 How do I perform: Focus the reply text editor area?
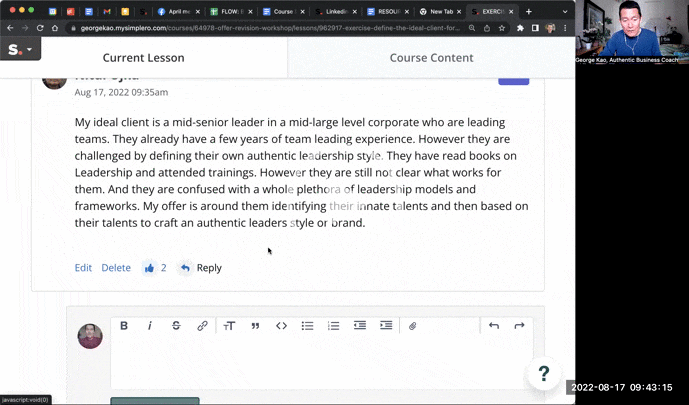322,362
